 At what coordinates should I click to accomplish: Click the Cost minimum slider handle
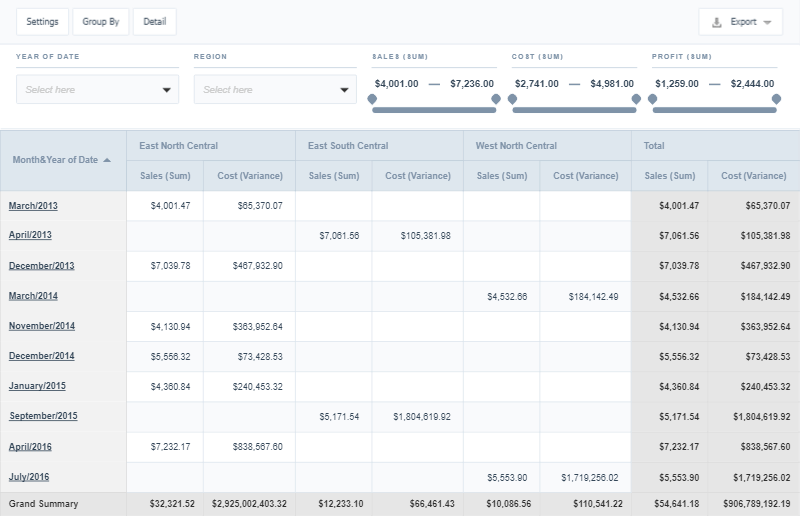click(x=513, y=100)
